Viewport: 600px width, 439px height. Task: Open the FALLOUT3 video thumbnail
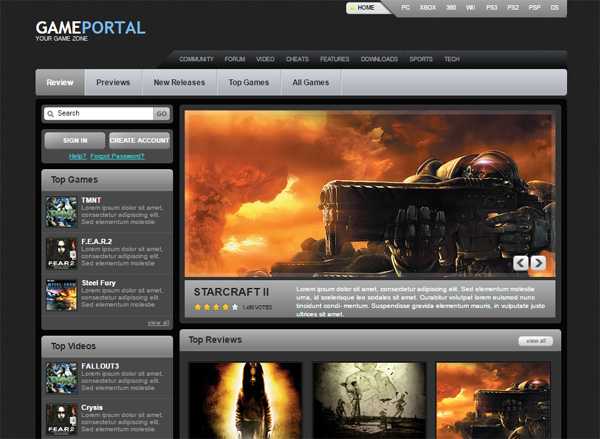tap(62, 378)
